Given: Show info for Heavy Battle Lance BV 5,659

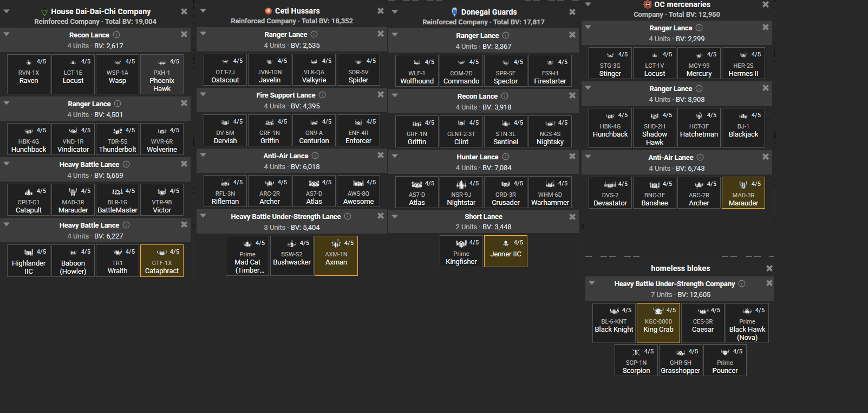Looking at the screenshot, I should pos(126,164).
